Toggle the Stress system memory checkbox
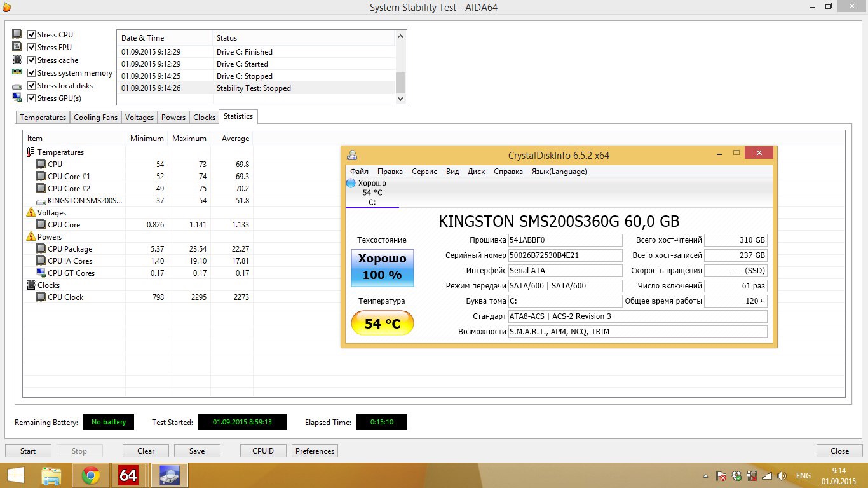Image resolution: width=868 pixels, height=488 pixels. [x=31, y=72]
